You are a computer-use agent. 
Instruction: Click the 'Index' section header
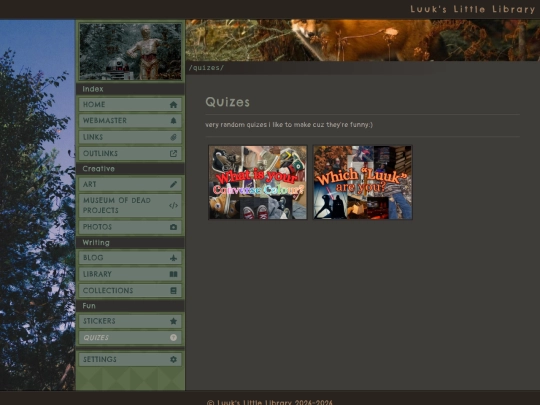(x=93, y=89)
